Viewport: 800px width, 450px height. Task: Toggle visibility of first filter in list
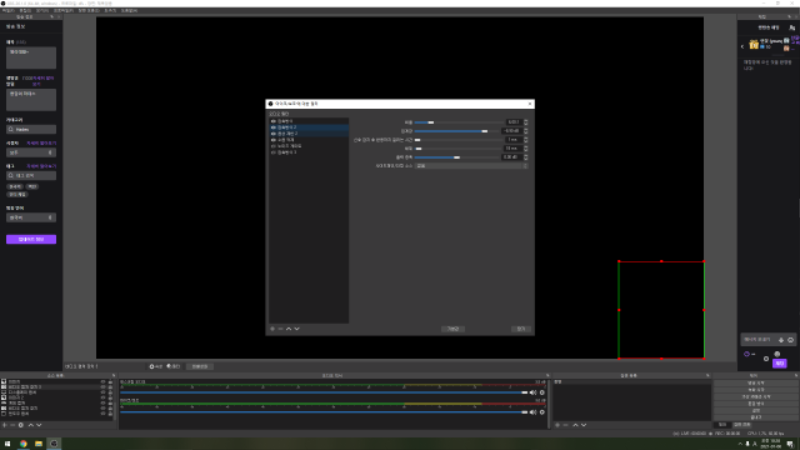(x=273, y=121)
